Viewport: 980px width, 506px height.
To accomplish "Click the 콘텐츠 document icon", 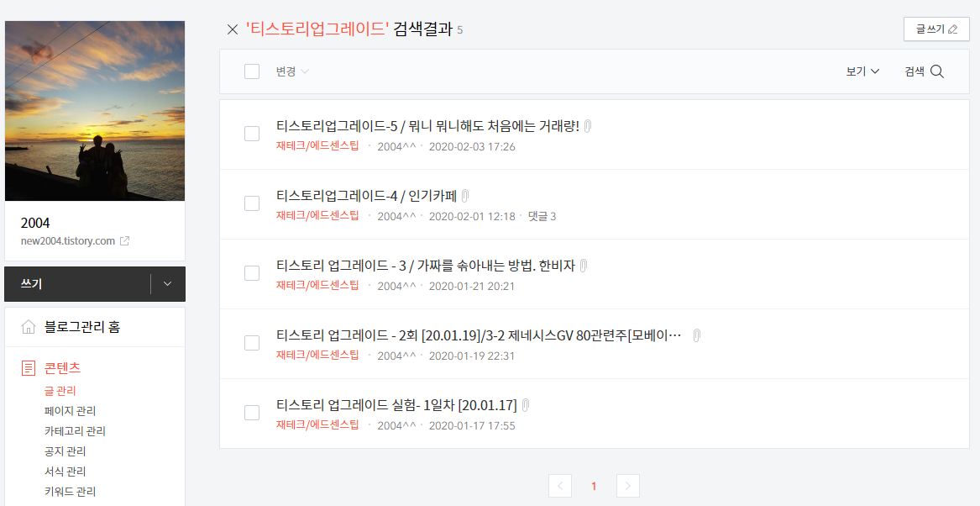I will (x=28, y=368).
